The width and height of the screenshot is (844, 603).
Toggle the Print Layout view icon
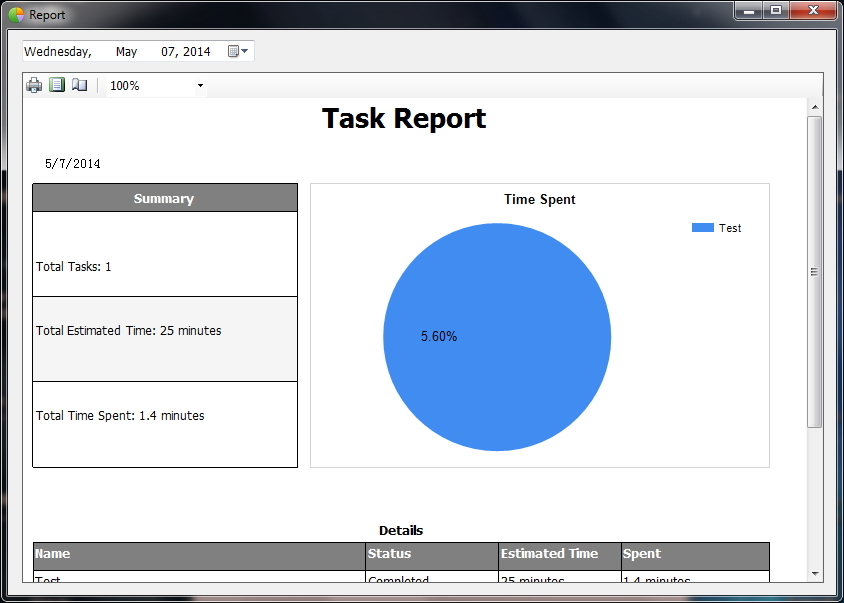tap(57, 86)
